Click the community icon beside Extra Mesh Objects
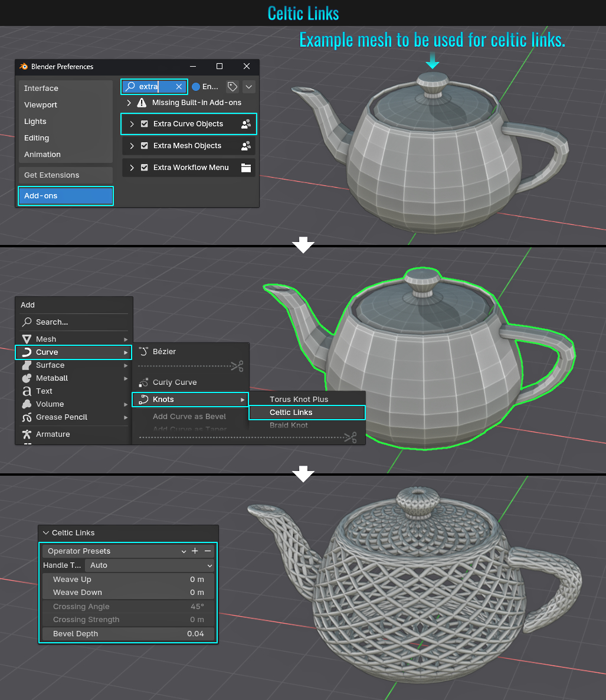Viewport: 606px width, 700px height. pos(246,146)
